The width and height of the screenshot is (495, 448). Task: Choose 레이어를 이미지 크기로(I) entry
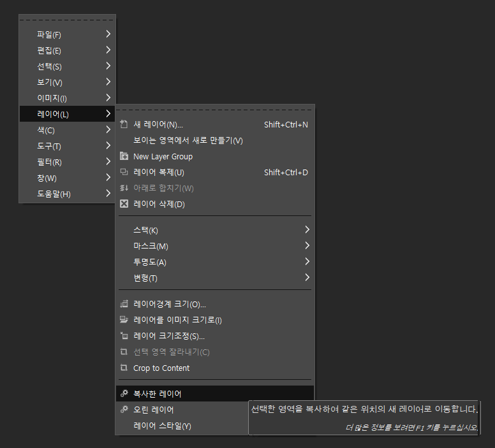pos(215,320)
